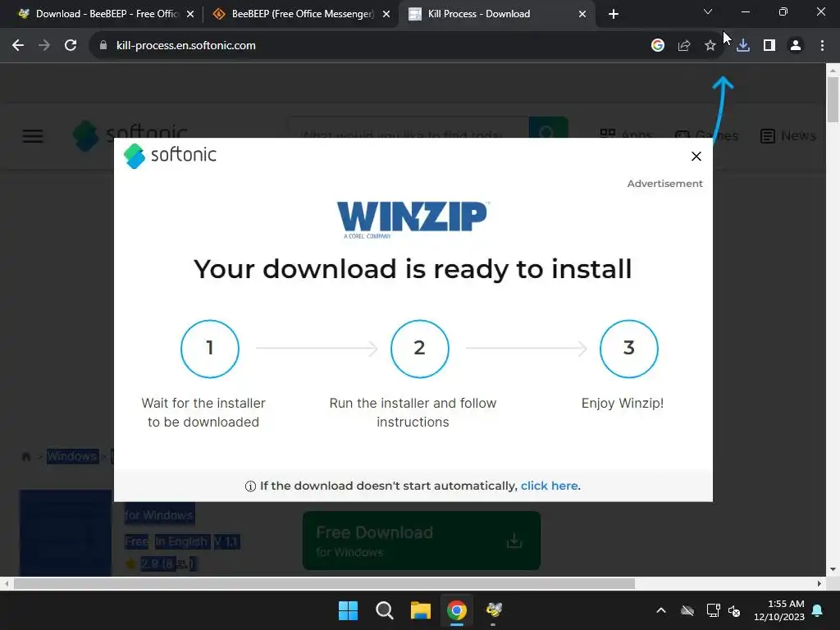Open Windows taskbar search
This screenshot has width=840, height=630.
[x=384, y=610]
